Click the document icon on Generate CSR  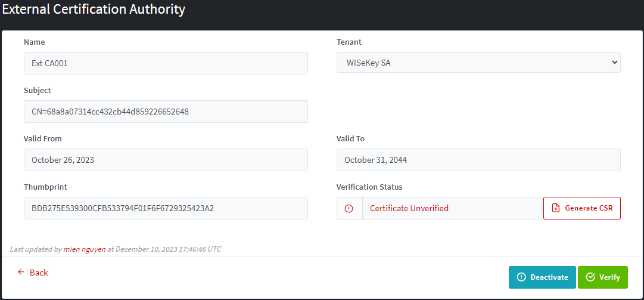(556, 208)
